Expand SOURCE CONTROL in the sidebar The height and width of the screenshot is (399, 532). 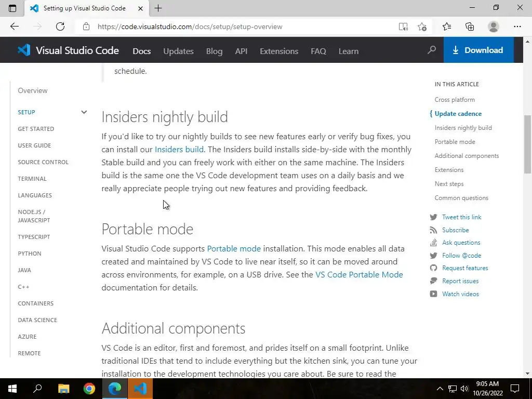tap(43, 162)
